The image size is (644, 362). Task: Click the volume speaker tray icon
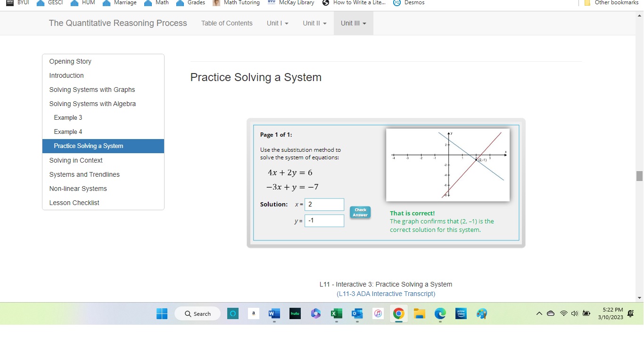(x=575, y=314)
